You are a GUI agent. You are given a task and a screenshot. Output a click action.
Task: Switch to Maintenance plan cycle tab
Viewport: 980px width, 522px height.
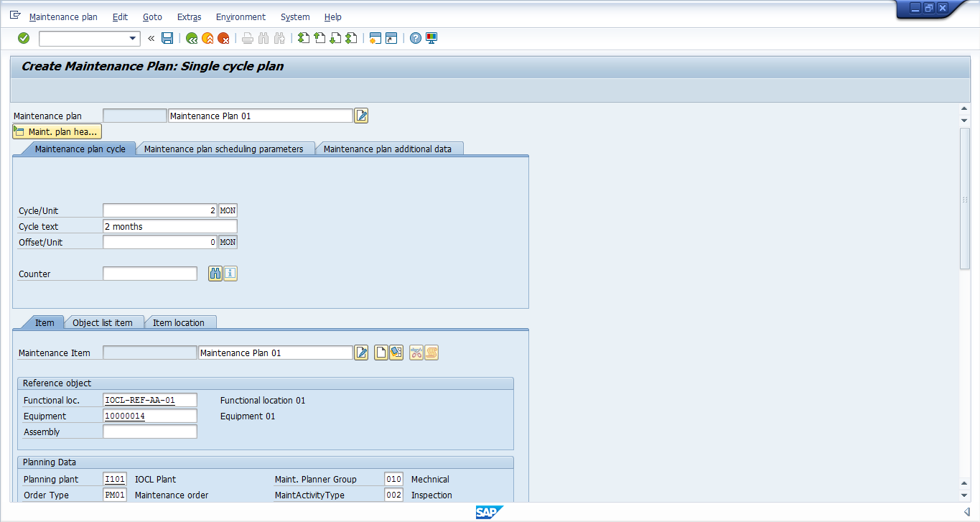tap(80, 149)
